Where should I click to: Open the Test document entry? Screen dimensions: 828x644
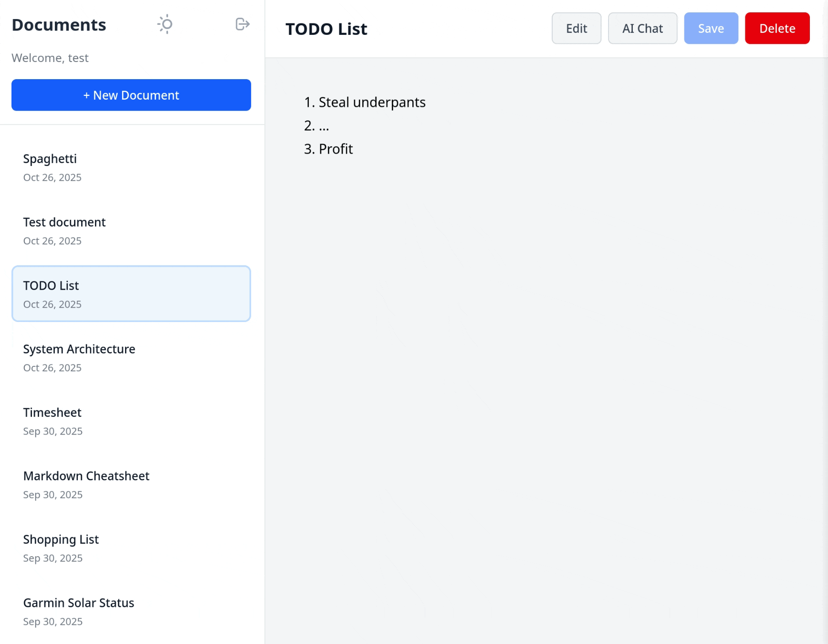point(131,230)
